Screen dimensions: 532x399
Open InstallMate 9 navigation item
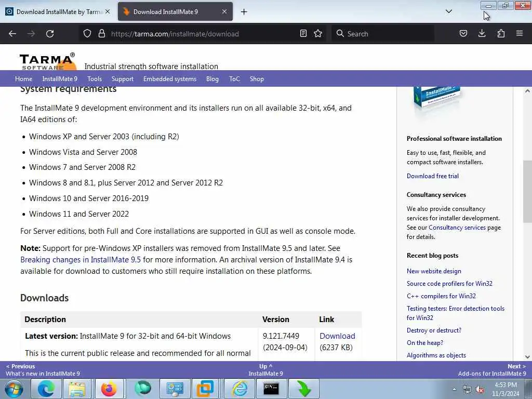coord(60,79)
